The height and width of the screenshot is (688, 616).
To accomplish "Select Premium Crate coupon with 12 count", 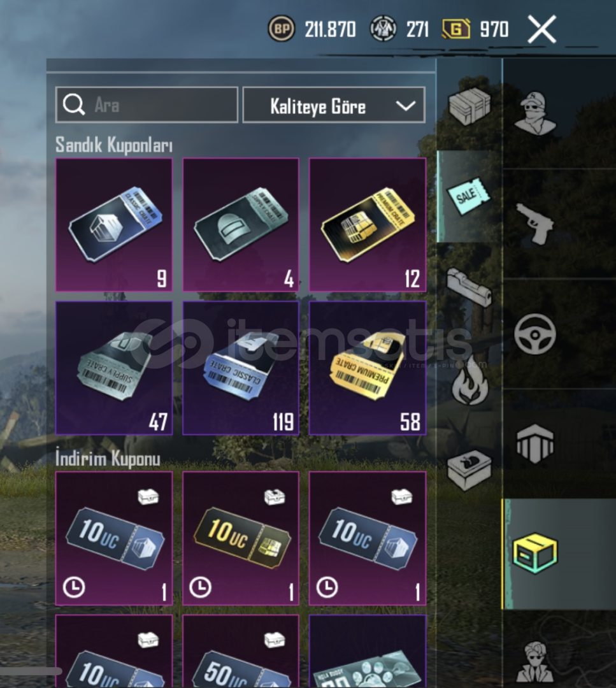I will (x=368, y=225).
